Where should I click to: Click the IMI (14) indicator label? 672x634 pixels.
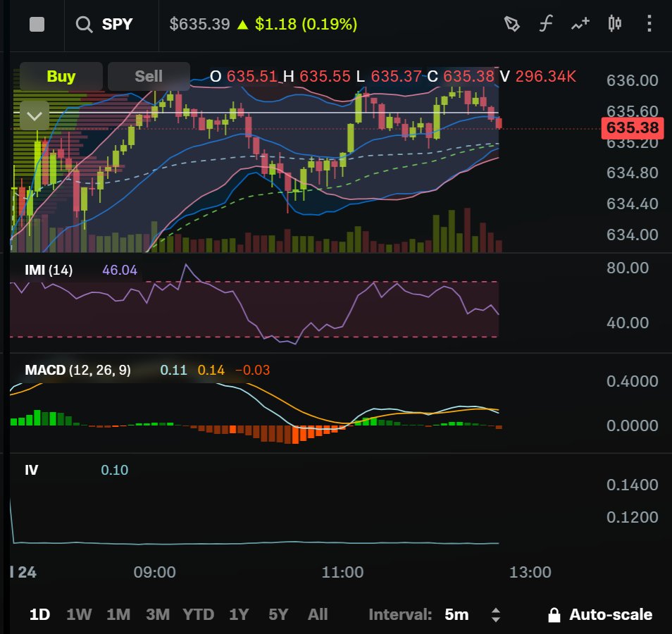pos(49,270)
